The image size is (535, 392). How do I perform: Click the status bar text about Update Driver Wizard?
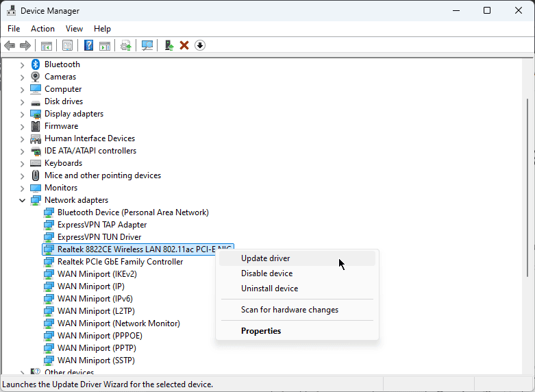pos(108,384)
